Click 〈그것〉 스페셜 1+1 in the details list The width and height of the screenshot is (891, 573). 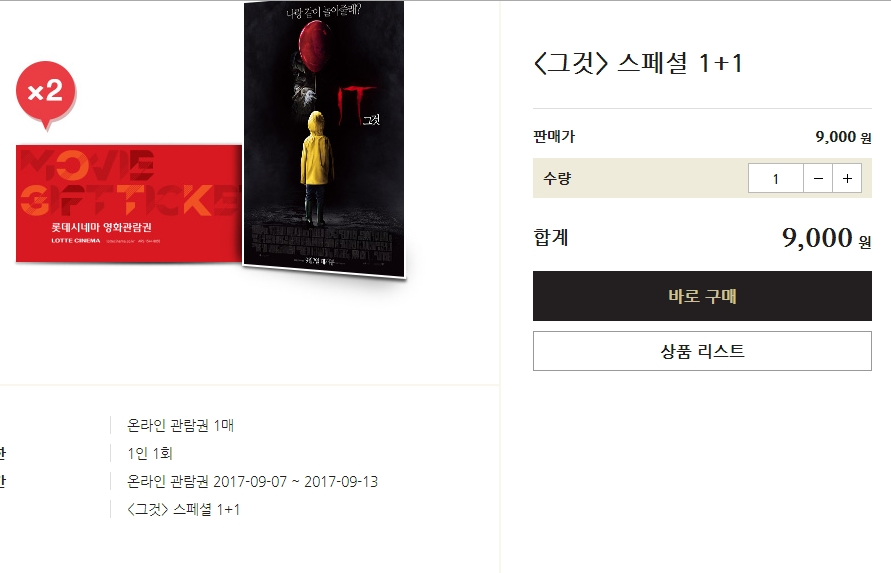[x=184, y=509]
